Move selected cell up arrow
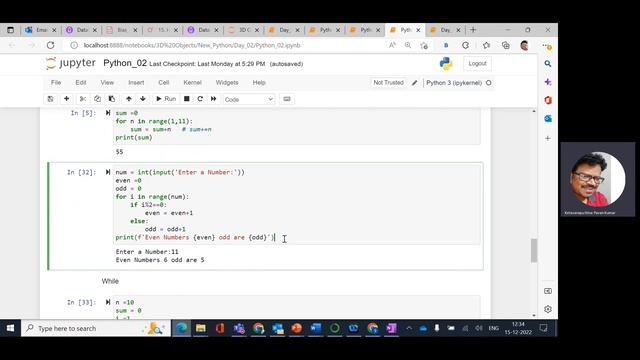640x360 pixels. [x=129, y=99]
